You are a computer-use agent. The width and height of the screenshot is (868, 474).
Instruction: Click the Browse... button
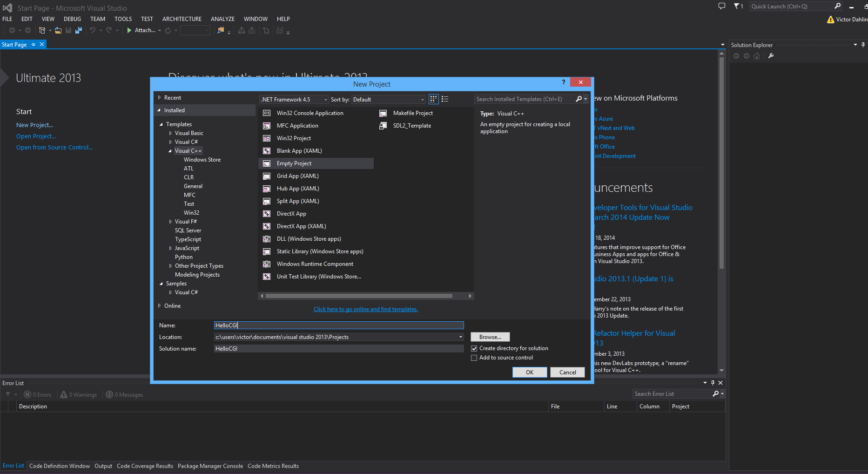[490, 337]
